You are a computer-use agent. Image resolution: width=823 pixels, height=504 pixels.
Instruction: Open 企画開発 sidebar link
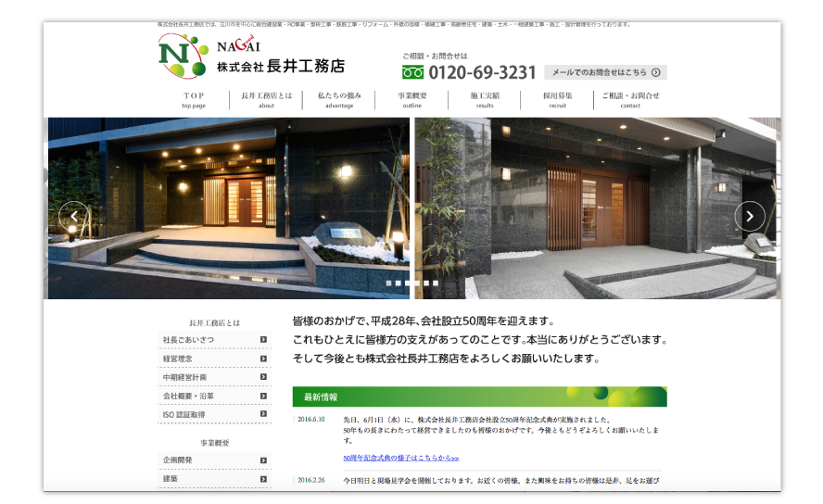pos(214,460)
